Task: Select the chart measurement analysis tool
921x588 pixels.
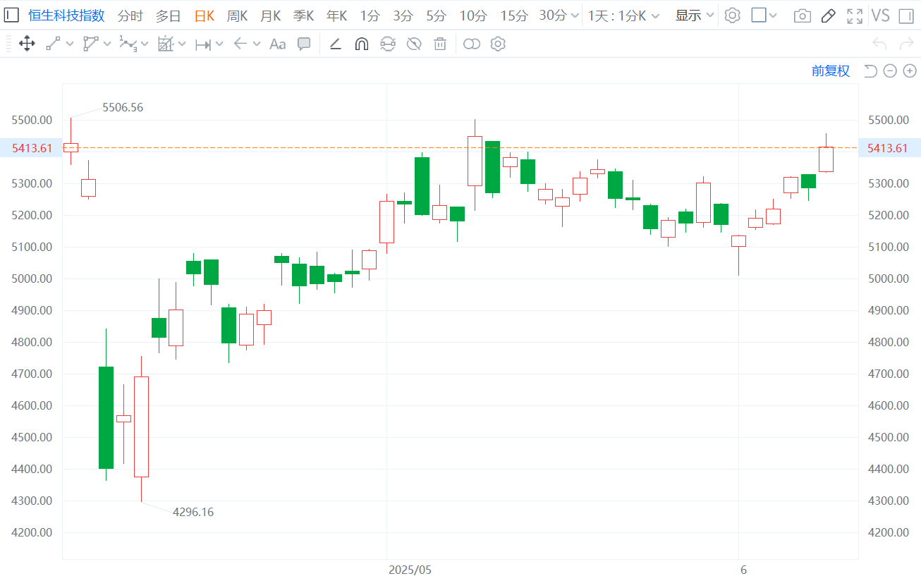Action: tap(166, 44)
